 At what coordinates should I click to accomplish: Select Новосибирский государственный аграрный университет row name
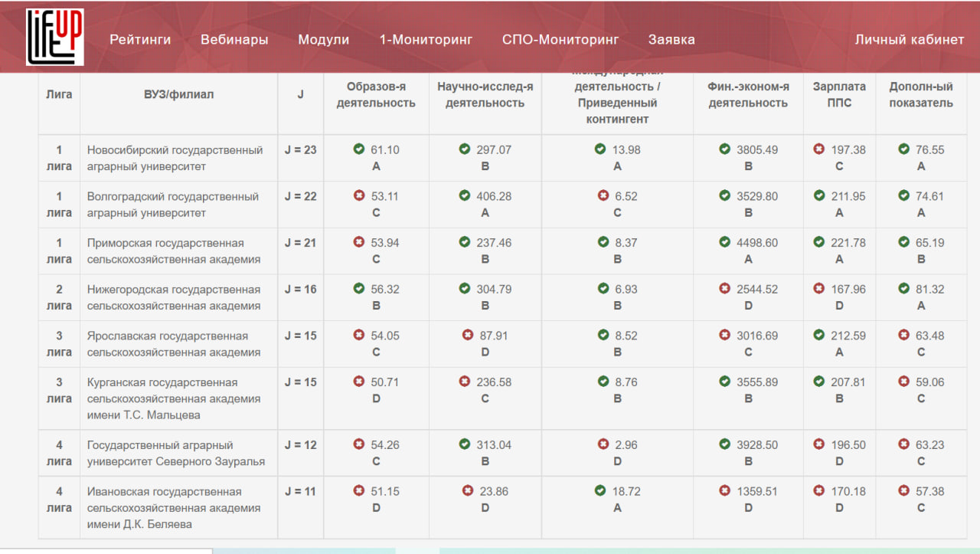pyautogui.click(x=175, y=158)
